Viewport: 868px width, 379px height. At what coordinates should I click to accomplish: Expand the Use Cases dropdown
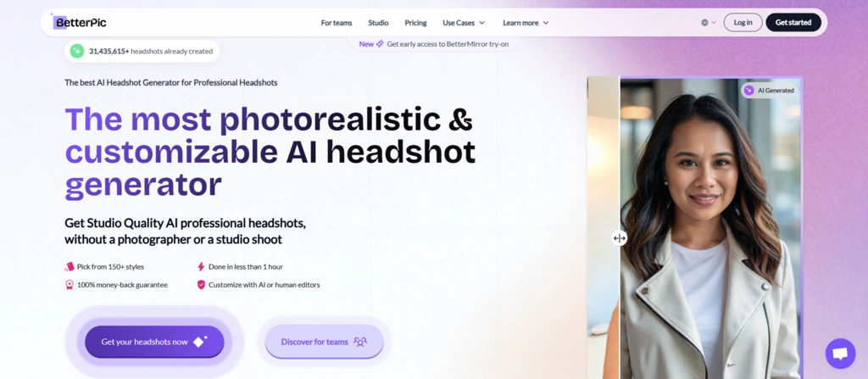click(x=464, y=23)
